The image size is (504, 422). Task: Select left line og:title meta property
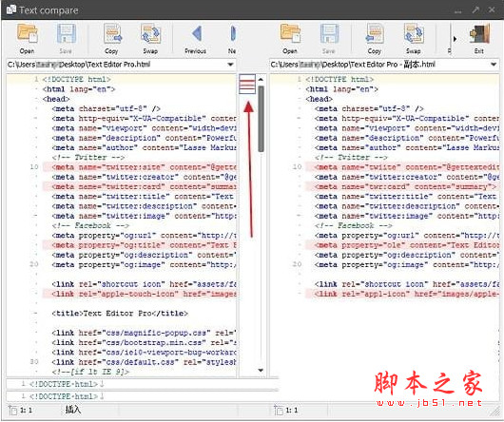pyautogui.click(x=140, y=245)
